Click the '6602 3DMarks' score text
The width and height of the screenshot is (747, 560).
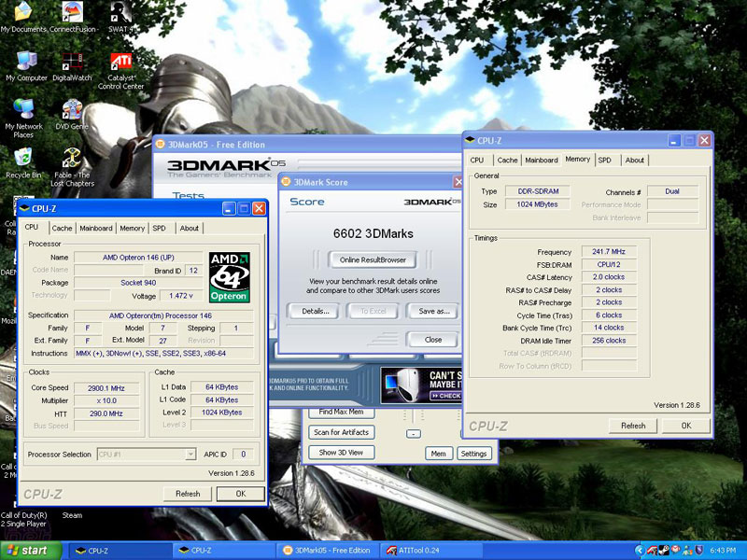pos(373,233)
